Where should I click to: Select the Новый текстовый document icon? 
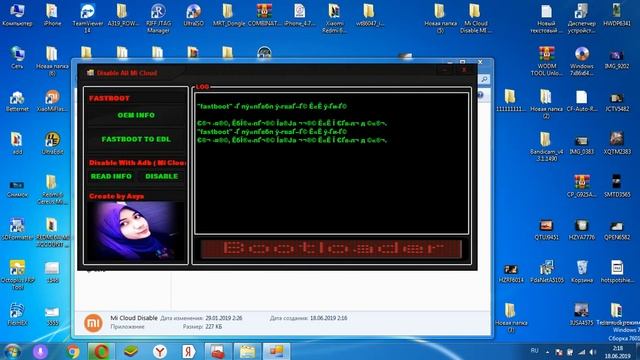tap(547, 18)
